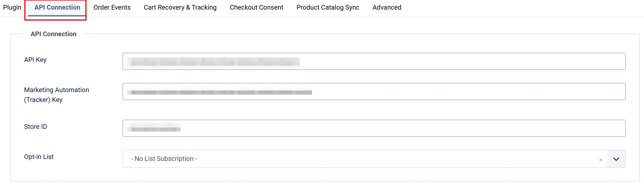Clear the Opt-in List selection
The height and width of the screenshot is (185, 644).
(600, 160)
